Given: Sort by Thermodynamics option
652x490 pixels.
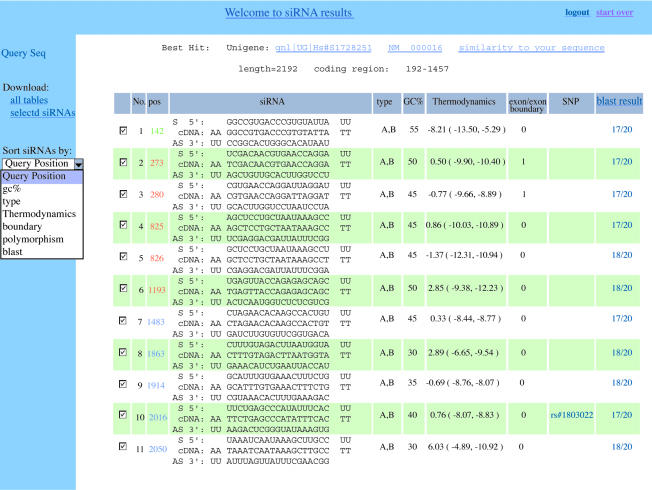Looking at the screenshot, I should click(x=42, y=214).
